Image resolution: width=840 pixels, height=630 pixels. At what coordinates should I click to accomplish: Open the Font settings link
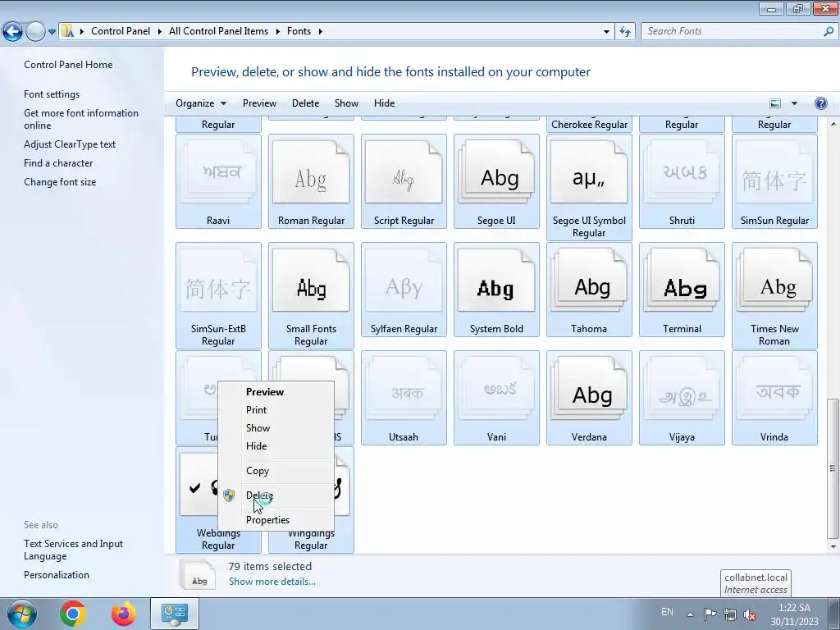pos(52,94)
